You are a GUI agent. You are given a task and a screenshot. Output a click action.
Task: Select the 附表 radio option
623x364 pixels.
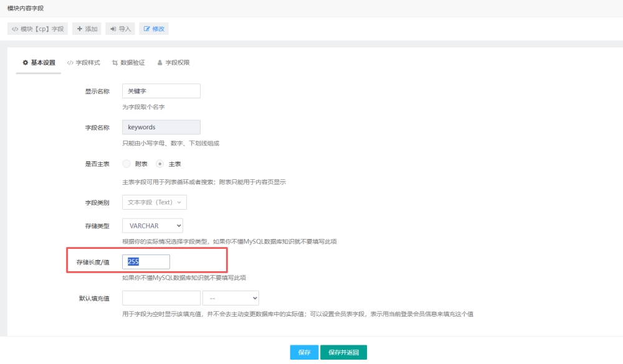pos(126,164)
